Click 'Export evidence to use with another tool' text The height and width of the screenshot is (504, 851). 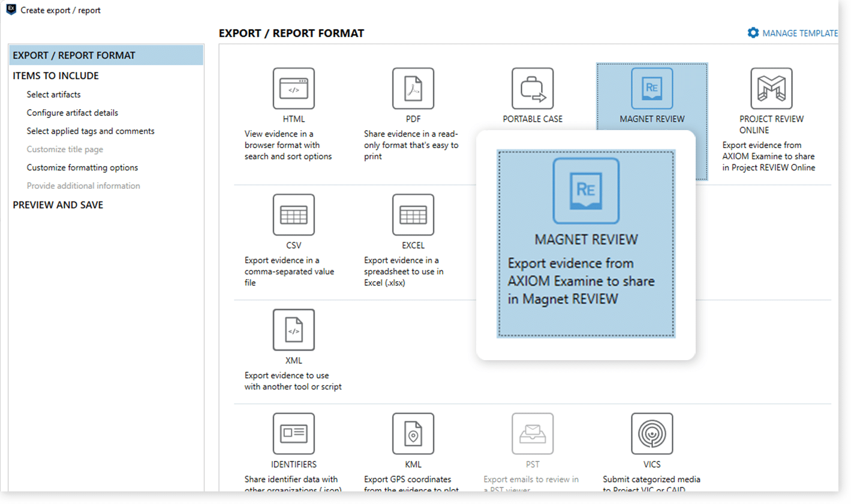coord(293,381)
